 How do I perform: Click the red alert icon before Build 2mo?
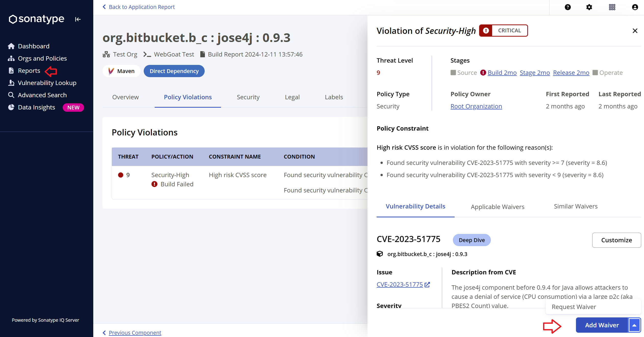point(483,73)
